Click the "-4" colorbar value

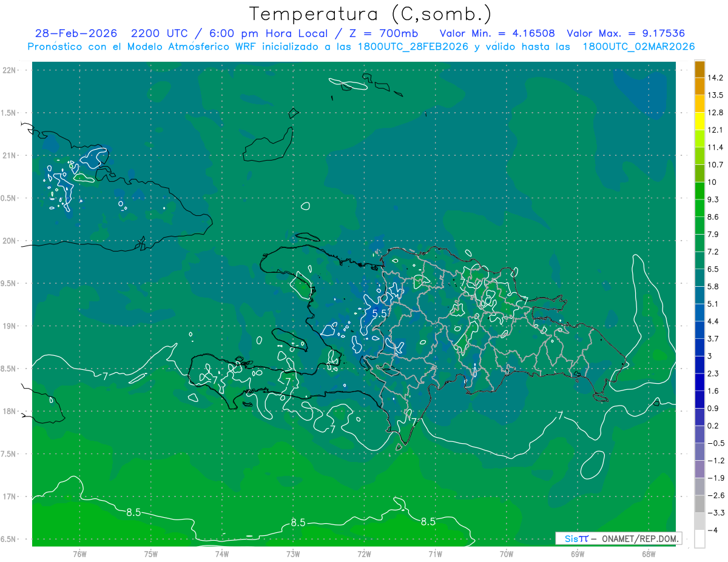pos(713,530)
